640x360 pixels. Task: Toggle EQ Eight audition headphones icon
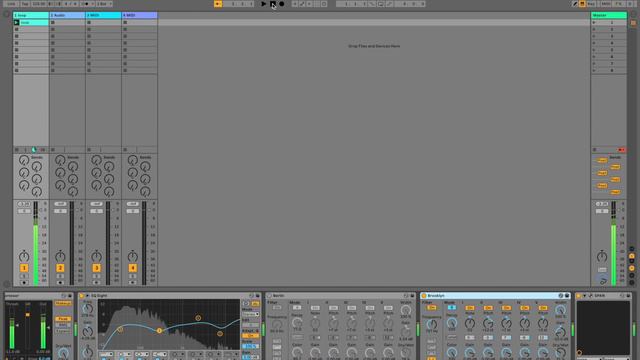tap(246, 304)
